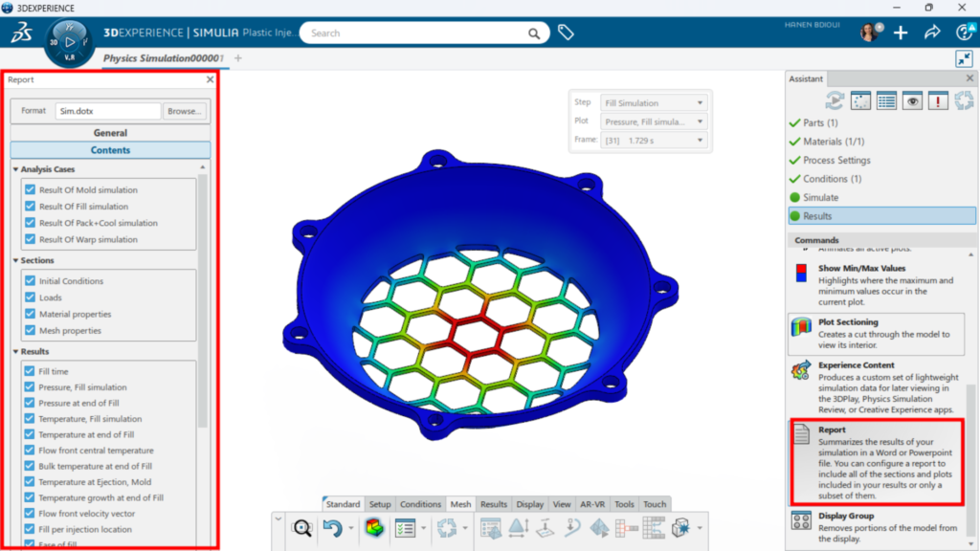Click the checklist feature manager toolbar icon

[405, 528]
